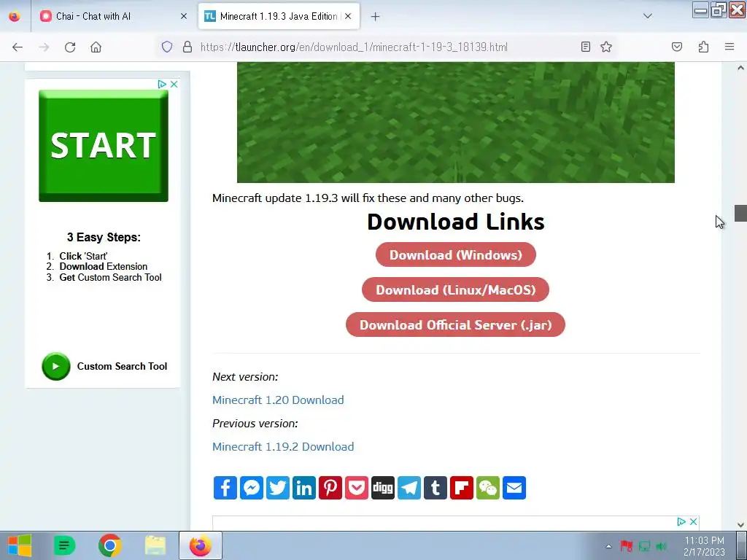
Task: Share via Telegram icon
Action: point(409,488)
